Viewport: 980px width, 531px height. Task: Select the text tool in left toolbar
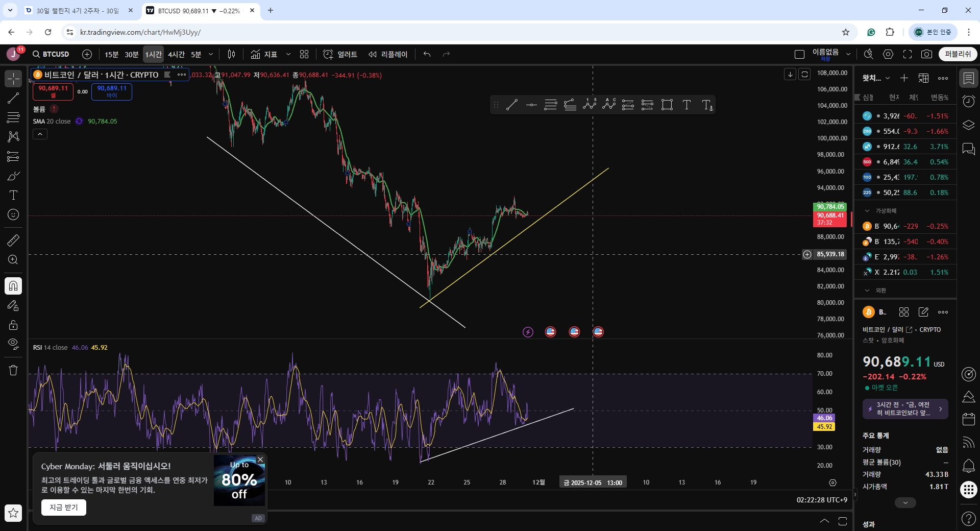(13, 195)
